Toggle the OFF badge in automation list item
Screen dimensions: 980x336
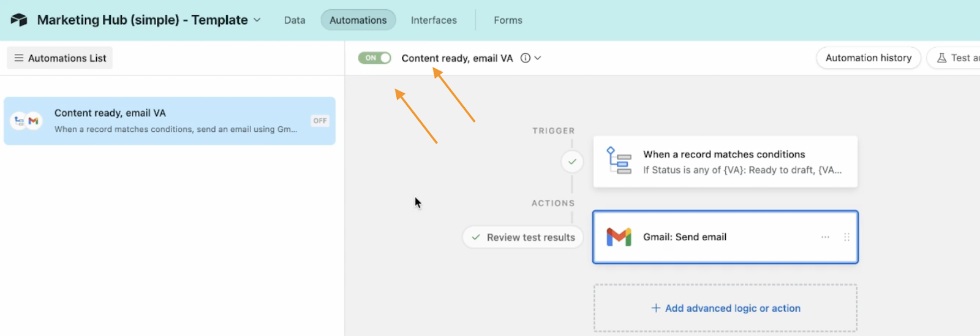click(x=320, y=121)
